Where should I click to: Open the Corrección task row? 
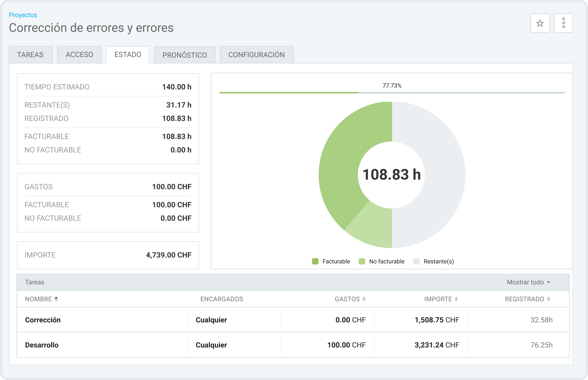click(x=43, y=320)
